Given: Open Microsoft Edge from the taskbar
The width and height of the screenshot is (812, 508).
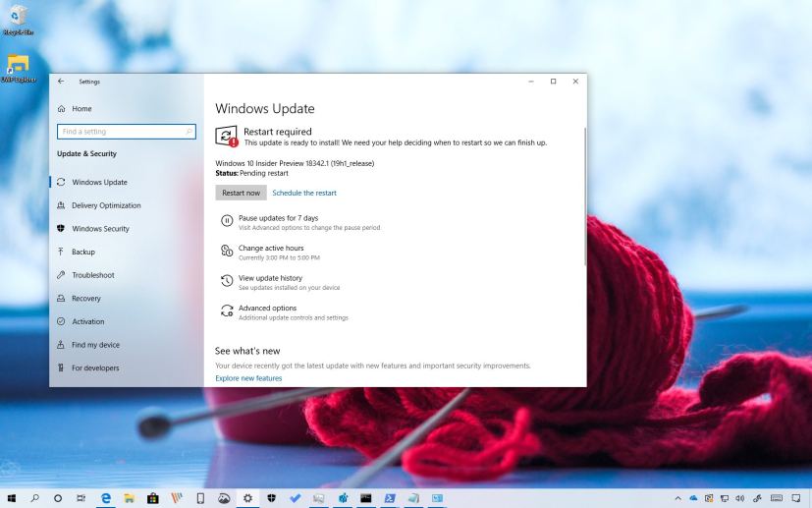Looking at the screenshot, I should (x=105, y=498).
